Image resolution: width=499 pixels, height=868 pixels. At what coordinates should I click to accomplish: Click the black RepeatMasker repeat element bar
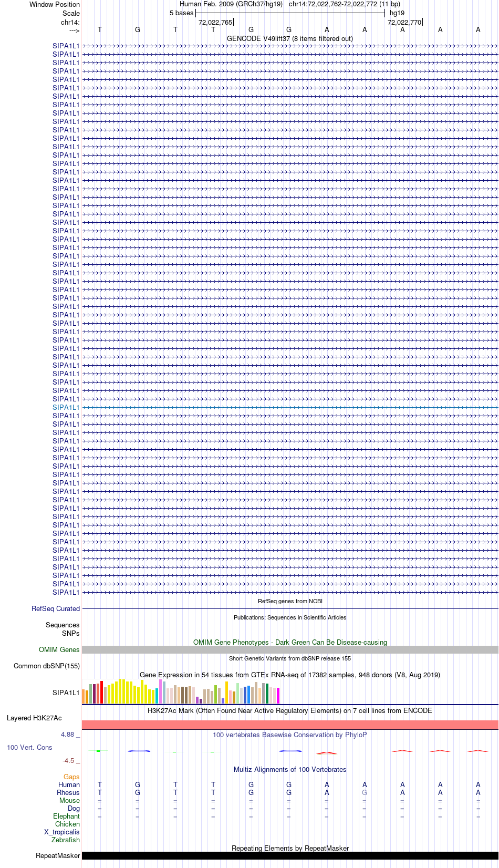point(290,855)
